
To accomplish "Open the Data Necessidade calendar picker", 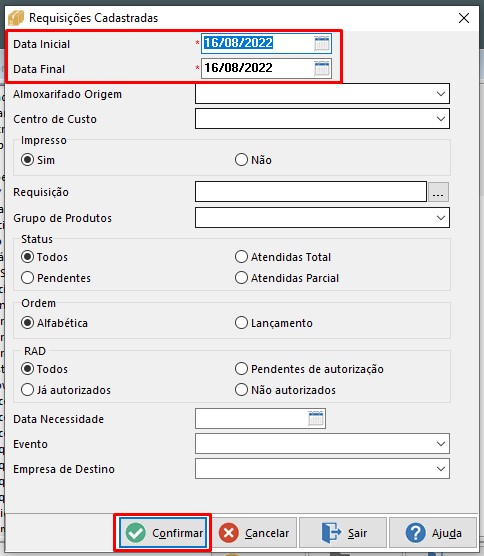I will pos(316,418).
